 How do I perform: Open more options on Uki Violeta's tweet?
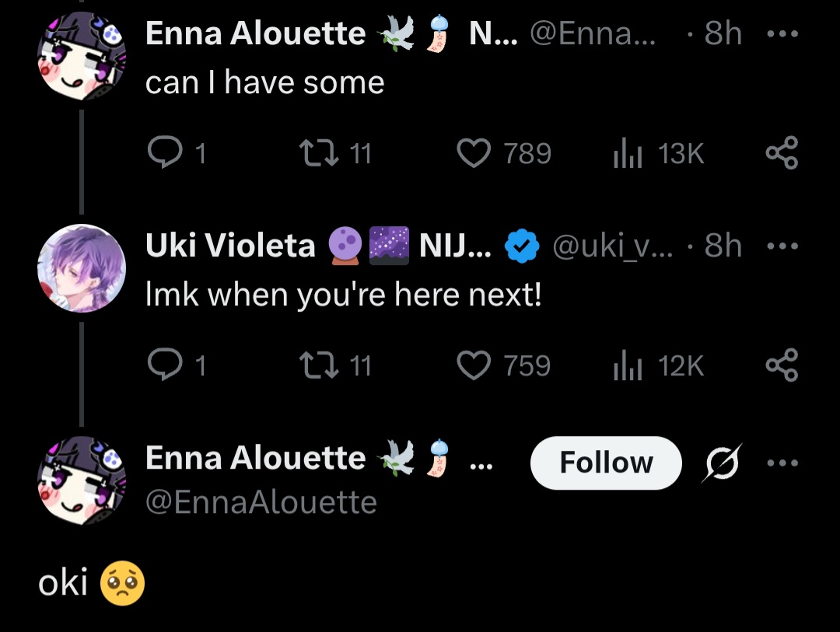(x=782, y=246)
